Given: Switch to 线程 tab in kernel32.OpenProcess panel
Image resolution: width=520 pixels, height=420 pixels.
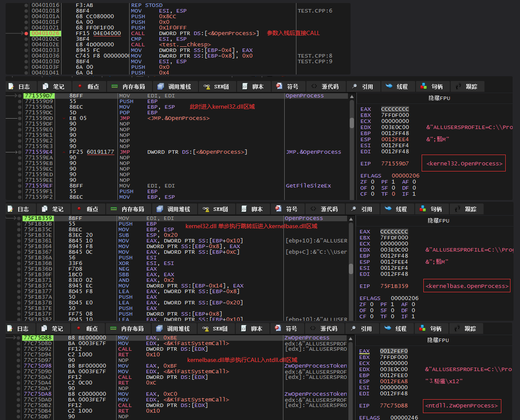Looking at the screenshot, I should click(398, 87).
